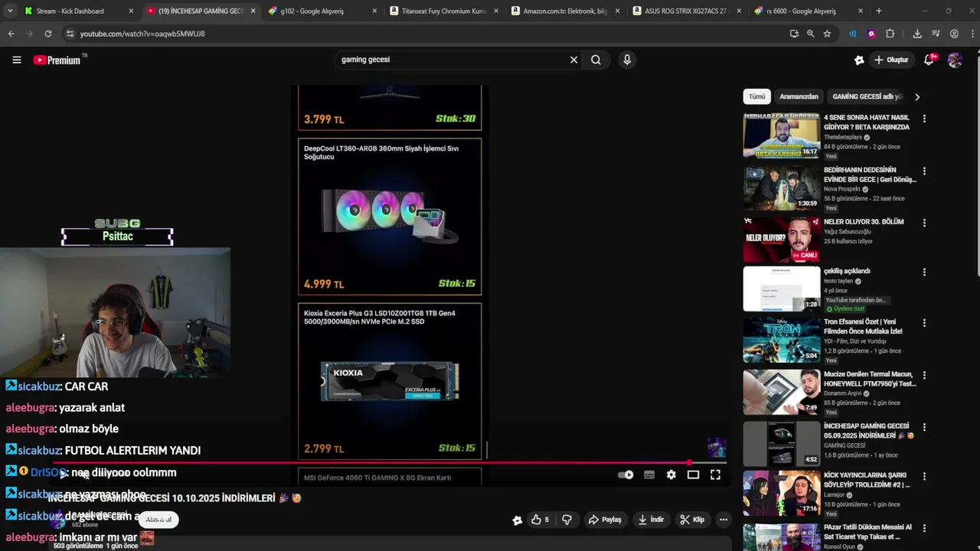Select the Aramanızdan filter chip

click(799, 96)
